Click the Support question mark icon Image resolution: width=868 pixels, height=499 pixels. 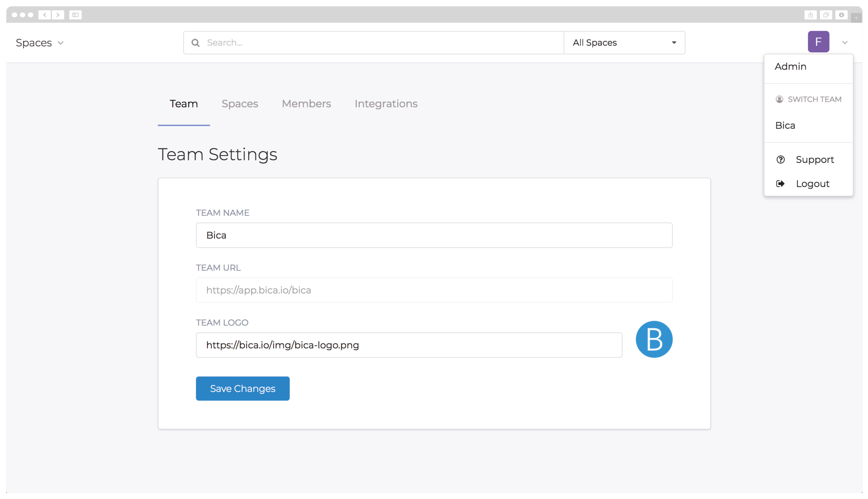click(780, 160)
